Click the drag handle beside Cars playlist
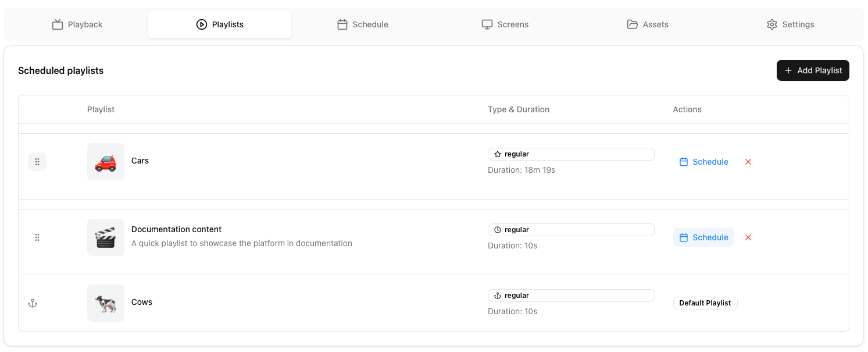This screenshot has width=868, height=352. click(37, 162)
